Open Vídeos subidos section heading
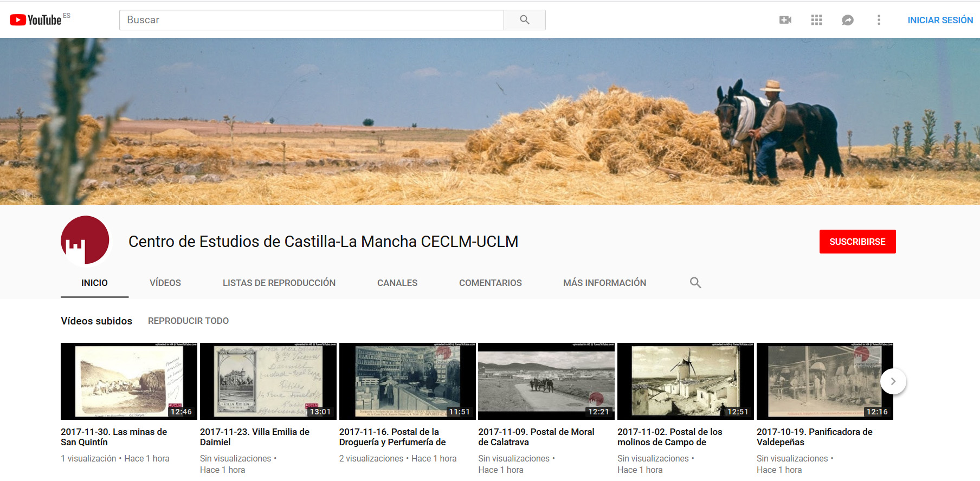This screenshot has width=980, height=481. pos(96,321)
